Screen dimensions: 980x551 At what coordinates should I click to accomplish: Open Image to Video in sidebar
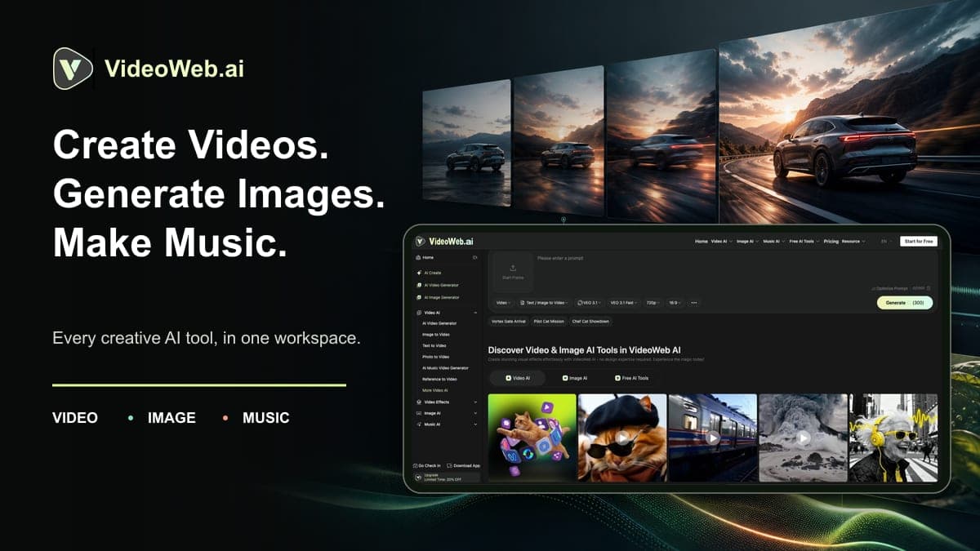click(x=436, y=335)
